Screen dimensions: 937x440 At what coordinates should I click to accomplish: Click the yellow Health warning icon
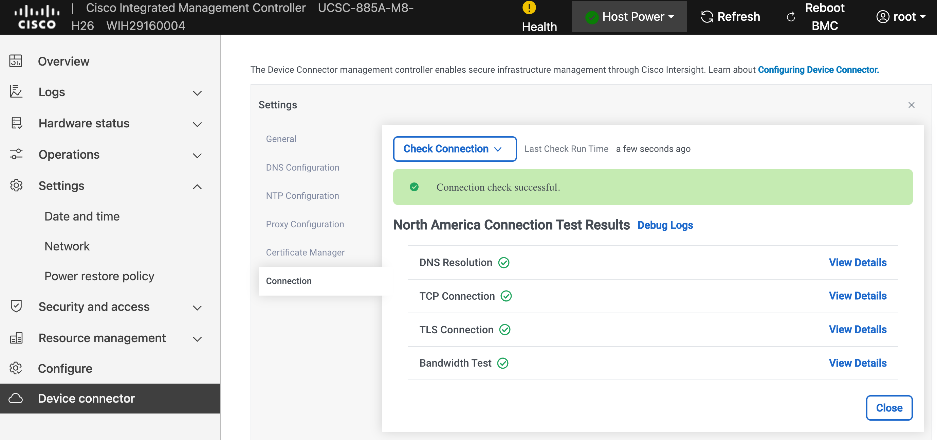pos(529,8)
